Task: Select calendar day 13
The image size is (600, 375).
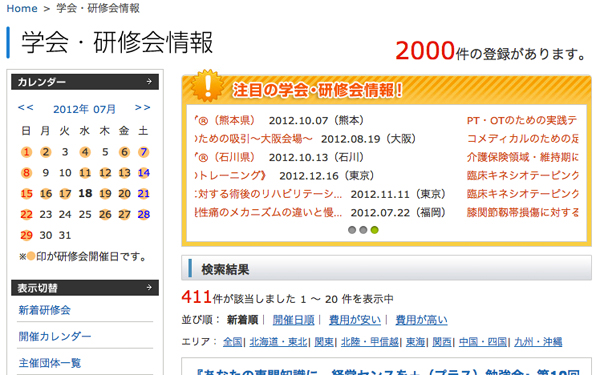Action: point(124,173)
